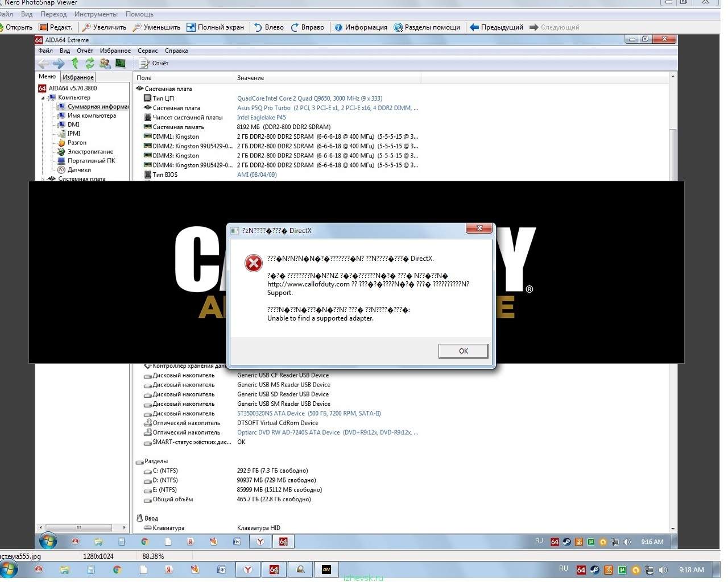This screenshot has height=582, width=728.
Task: Switch to Полный экран full screen view
Action: point(215,27)
